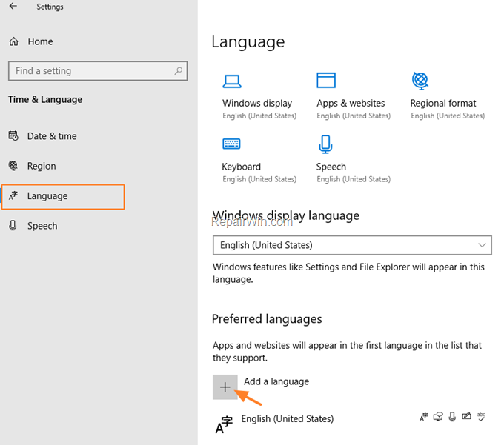504x445 pixels.
Task: Click the Language sidebar icon
Action: click(x=13, y=195)
